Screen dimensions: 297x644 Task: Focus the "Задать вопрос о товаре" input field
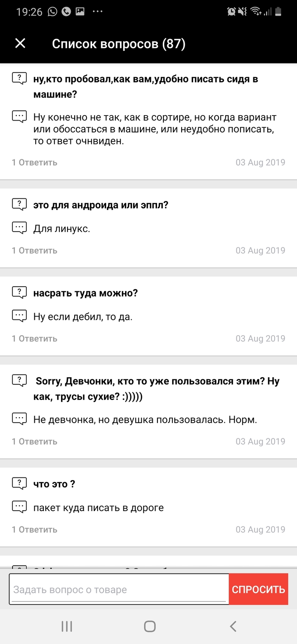click(x=119, y=590)
